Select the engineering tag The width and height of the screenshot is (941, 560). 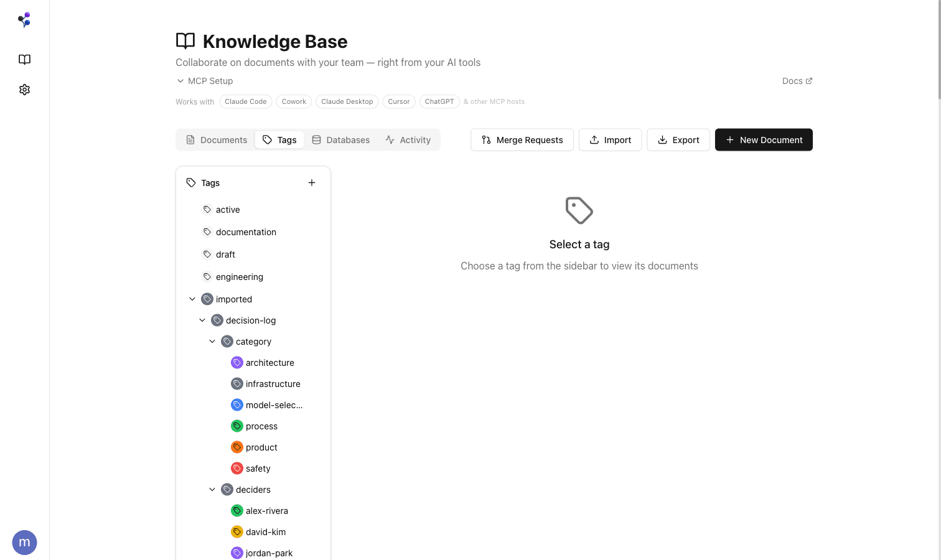(240, 276)
